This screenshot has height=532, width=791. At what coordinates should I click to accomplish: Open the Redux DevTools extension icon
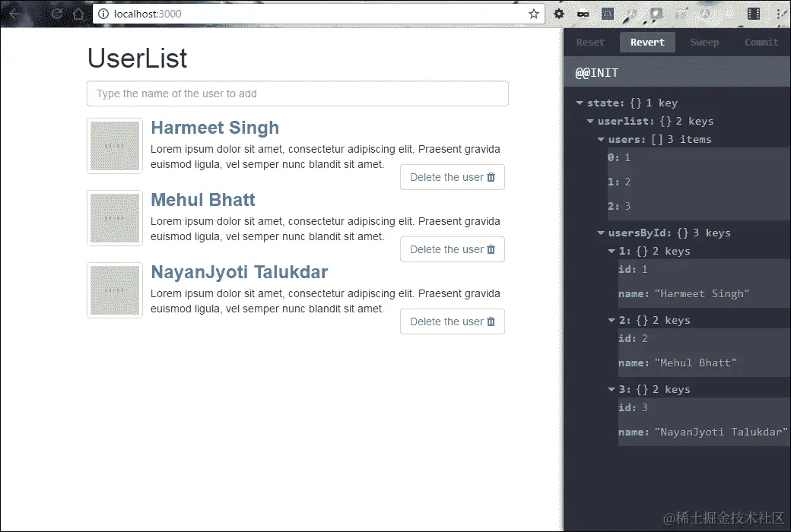pyautogui.click(x=607, y=14)
